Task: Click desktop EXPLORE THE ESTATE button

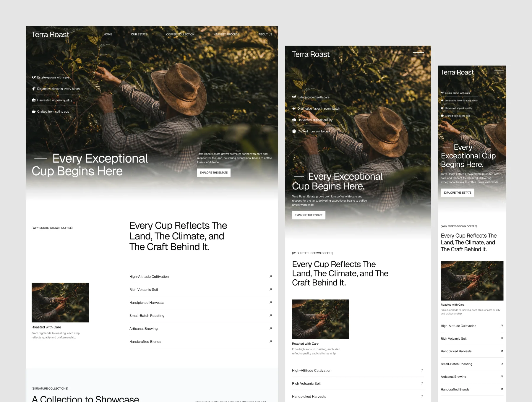Action: pos(214,173)
